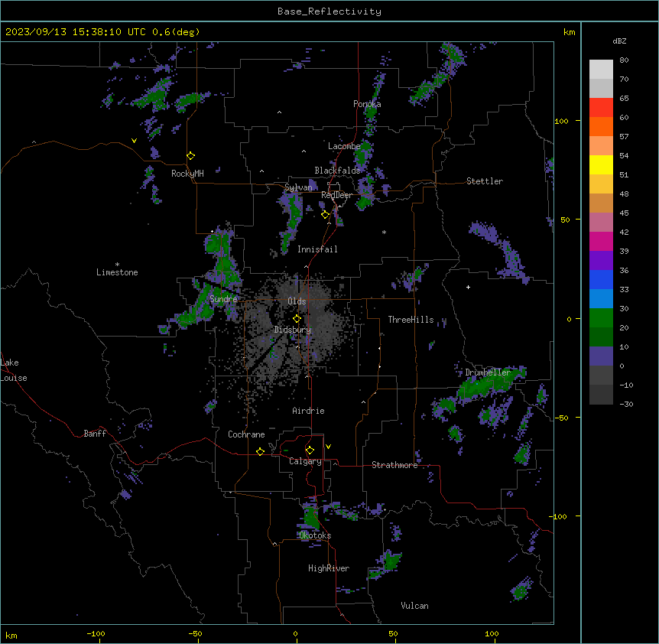Click the Didsbury label
Viewport: 659px width, 644px height.
293,330
